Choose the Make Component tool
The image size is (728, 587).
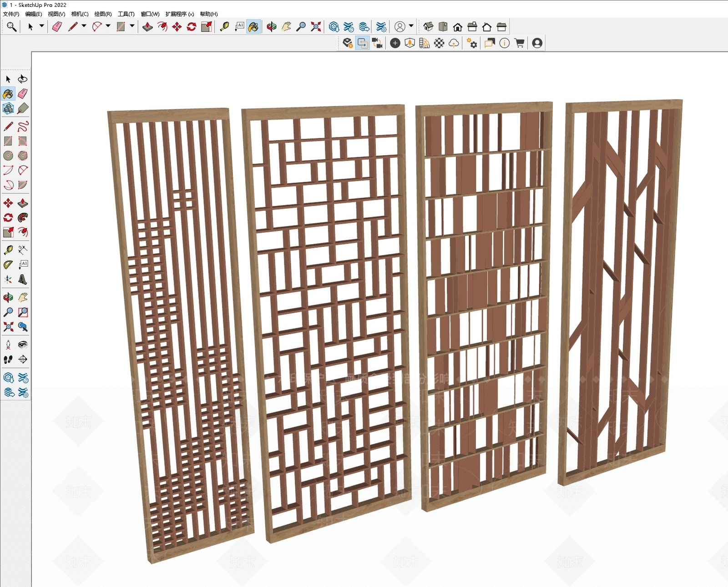(8, 108)
